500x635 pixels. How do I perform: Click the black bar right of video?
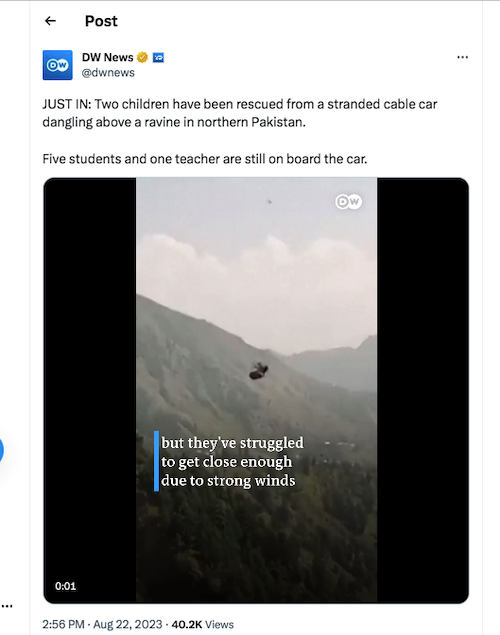423,390
